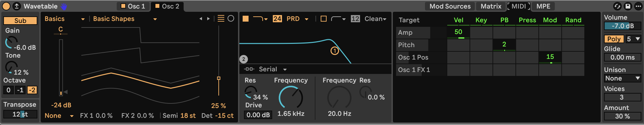Switch to the circular wavetable view icon

click(x=231, y=19)
